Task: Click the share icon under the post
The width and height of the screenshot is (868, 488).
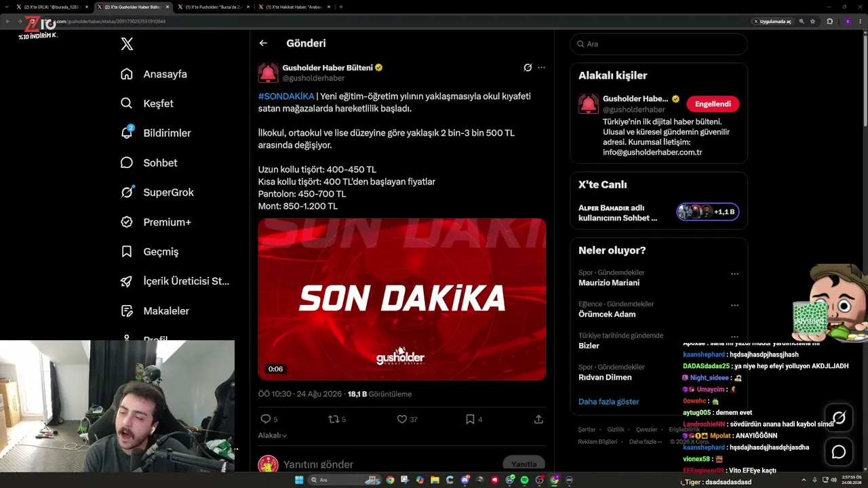Action: point(538,420)
